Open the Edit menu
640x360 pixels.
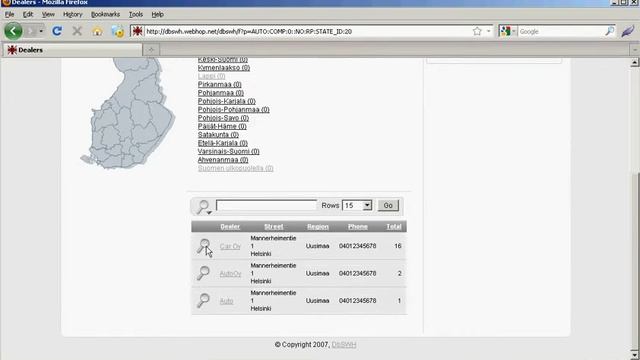pos(28,14)
